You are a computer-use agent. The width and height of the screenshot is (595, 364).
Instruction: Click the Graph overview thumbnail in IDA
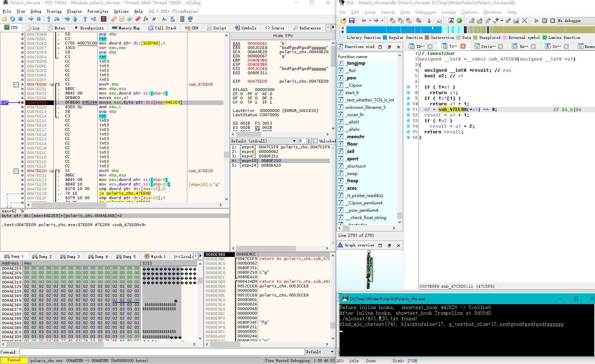pyautogui.click(x=369, y=270)
